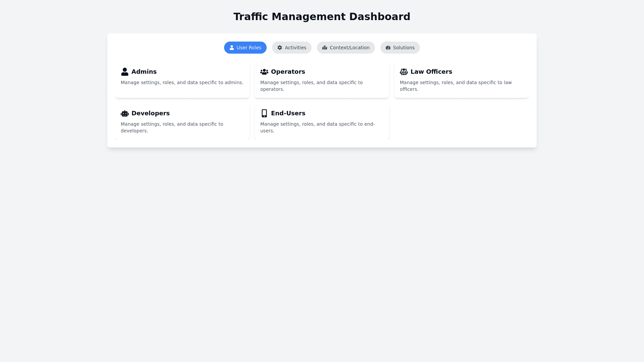Select the Law Officers card title
The height and width of the screenshot is (362, 644).
coord(431,72)
